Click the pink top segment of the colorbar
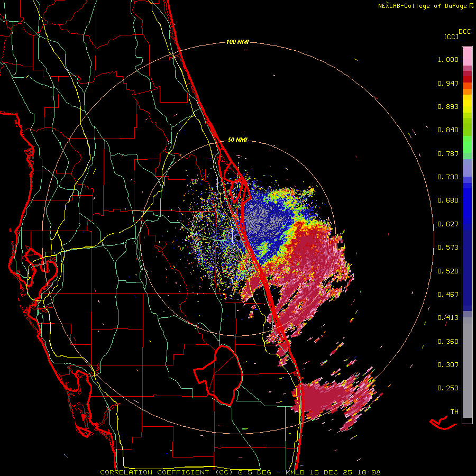 [467, 57]
